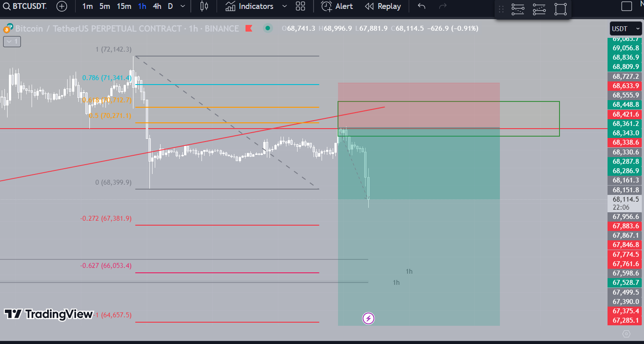Switch to the 1m timeframe

point(88,6)
